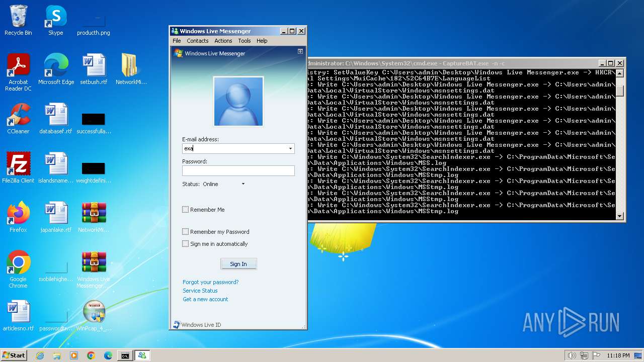Open the Recycle Bin desktop icon

[18, 20]
